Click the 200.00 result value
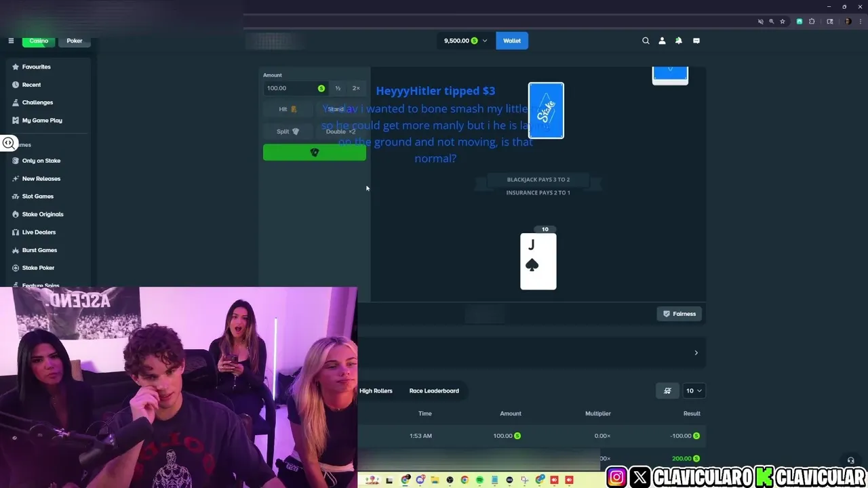This screenshot has width=868, height=488. pos(682,459)
